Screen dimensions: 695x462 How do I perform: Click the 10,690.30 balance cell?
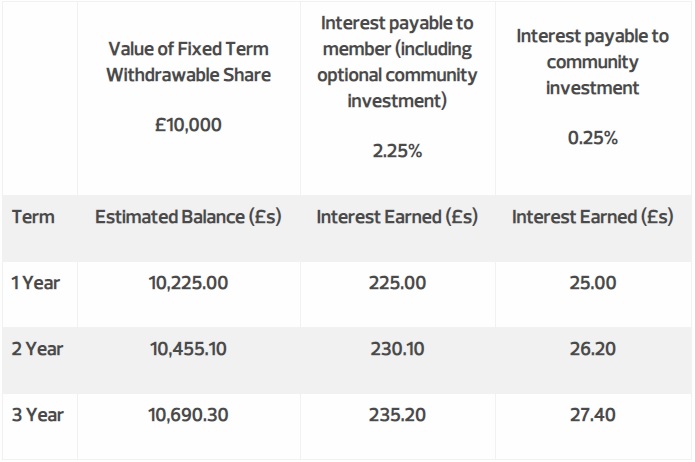[x=188, y=415]
